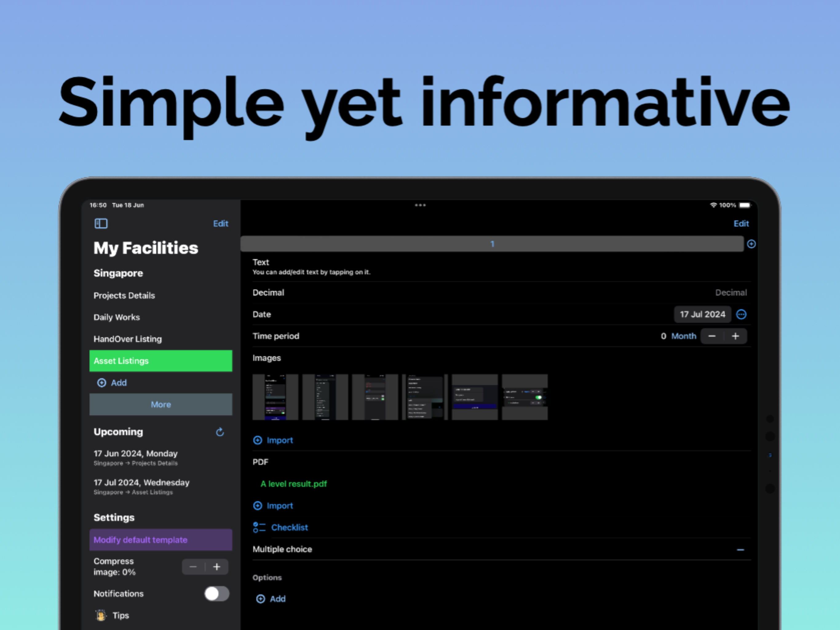Toggle the Notifications switch
The image size is (840, 630).
click(x=217, y=593)
